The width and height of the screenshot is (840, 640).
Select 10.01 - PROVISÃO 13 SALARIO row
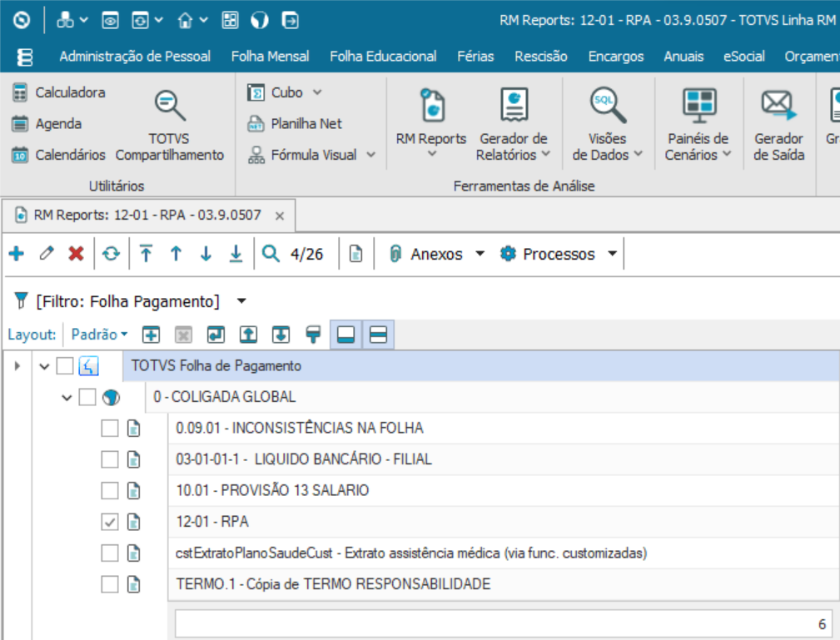coord(504,490)
